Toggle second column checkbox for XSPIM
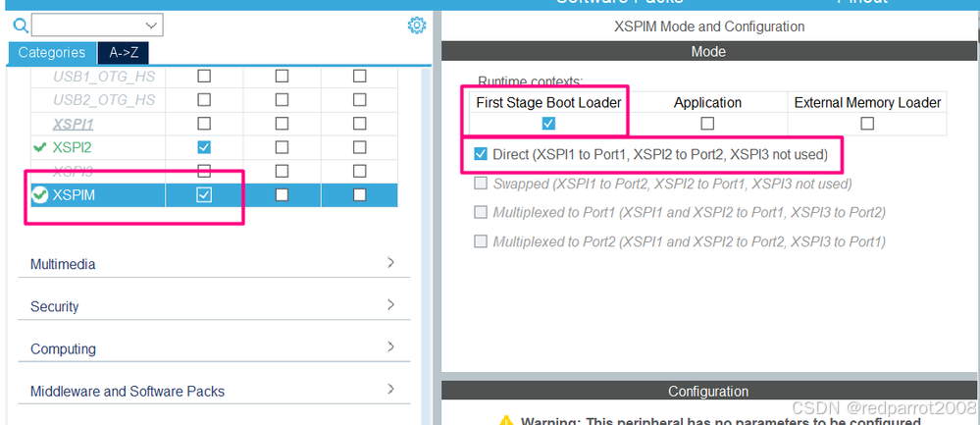Viewport: 980px width, 425px height. click(x=282, y=195)
